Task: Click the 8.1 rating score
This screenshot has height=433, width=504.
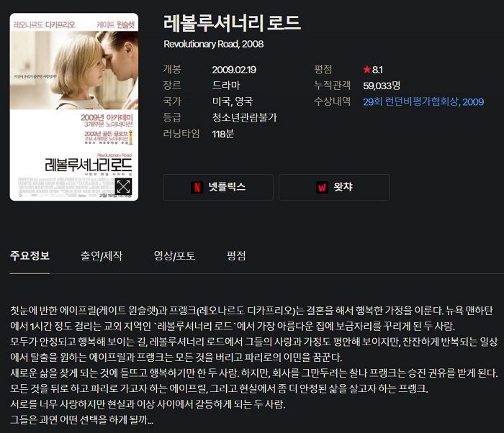Action: [x=377, y=70]
